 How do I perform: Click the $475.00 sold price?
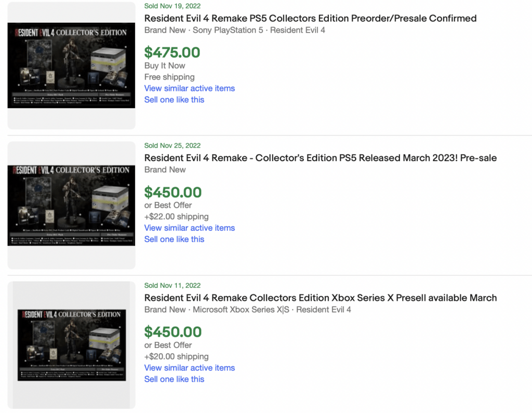pos(172,52)
